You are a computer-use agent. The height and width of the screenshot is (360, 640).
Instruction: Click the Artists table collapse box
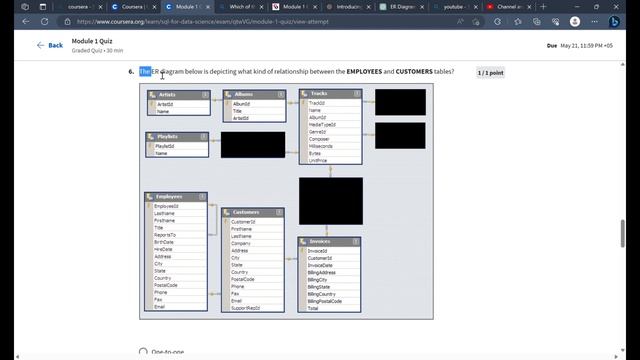coord(205,95)
